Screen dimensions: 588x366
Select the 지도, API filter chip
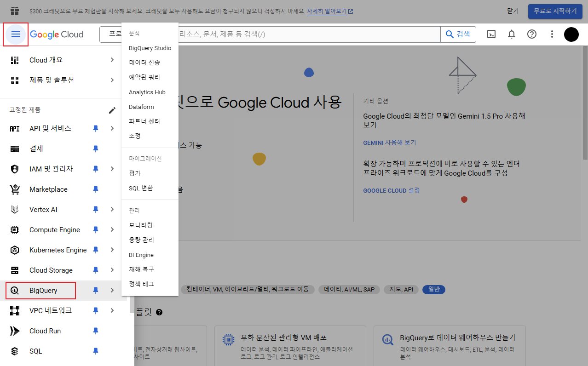point(401,290)
